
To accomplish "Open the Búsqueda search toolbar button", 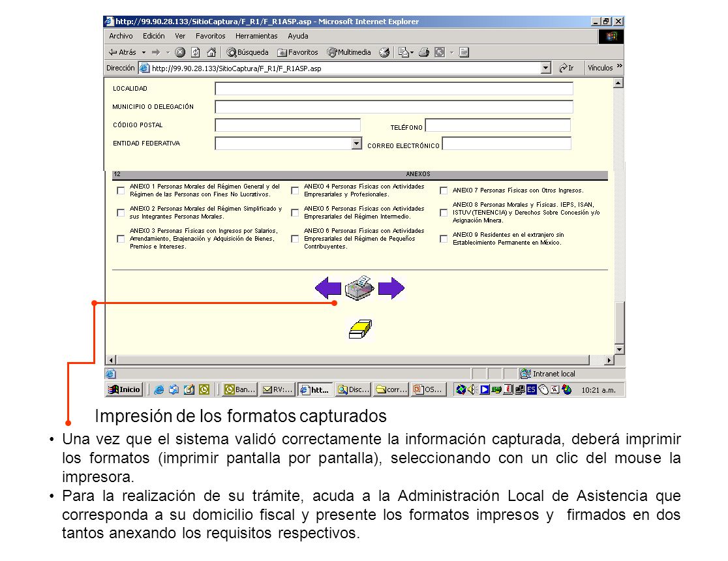I will pos(247,52).
